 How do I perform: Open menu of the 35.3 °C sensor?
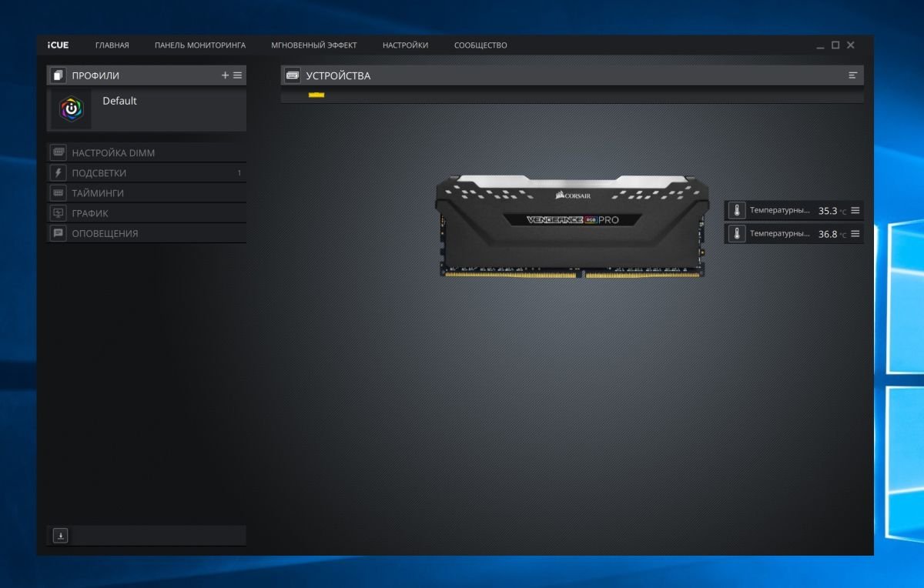point(855,211)
